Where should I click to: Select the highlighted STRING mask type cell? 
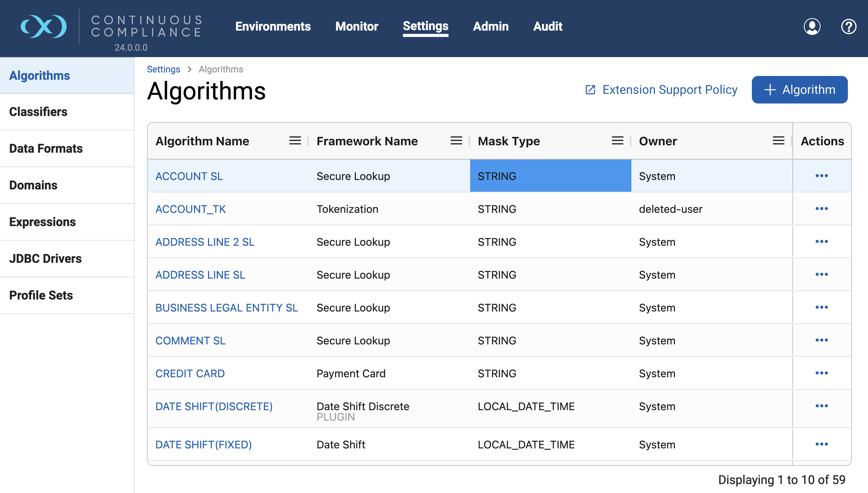click(550, 176)
